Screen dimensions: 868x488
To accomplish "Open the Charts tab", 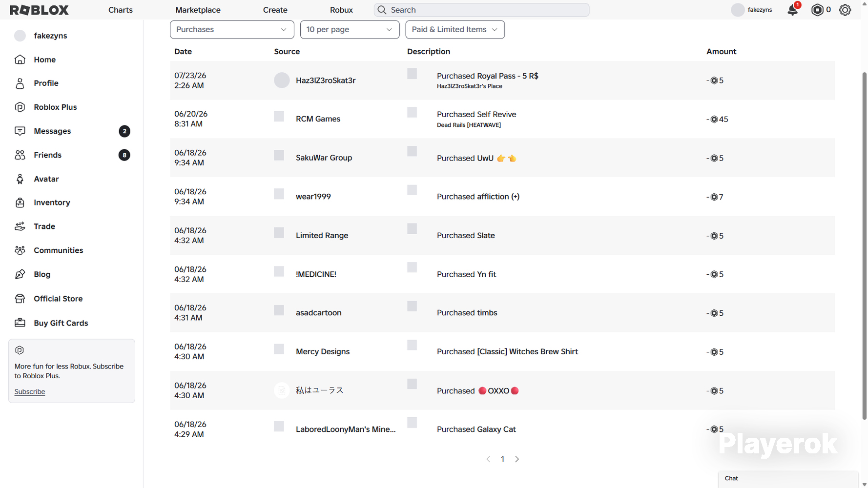I will 121,10.
